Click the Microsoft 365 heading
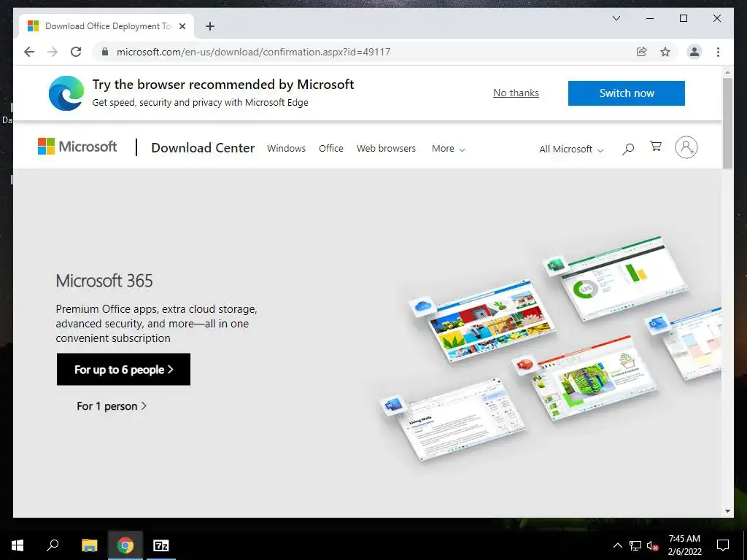Viewport: 747px width, 560px height. [104, 281]
